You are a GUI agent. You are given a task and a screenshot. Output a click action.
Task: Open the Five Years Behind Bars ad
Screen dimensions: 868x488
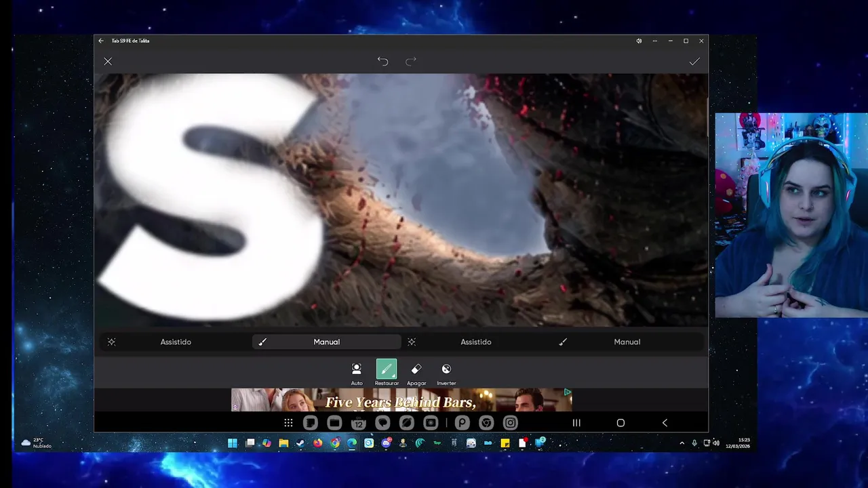(x=401, y=400)
